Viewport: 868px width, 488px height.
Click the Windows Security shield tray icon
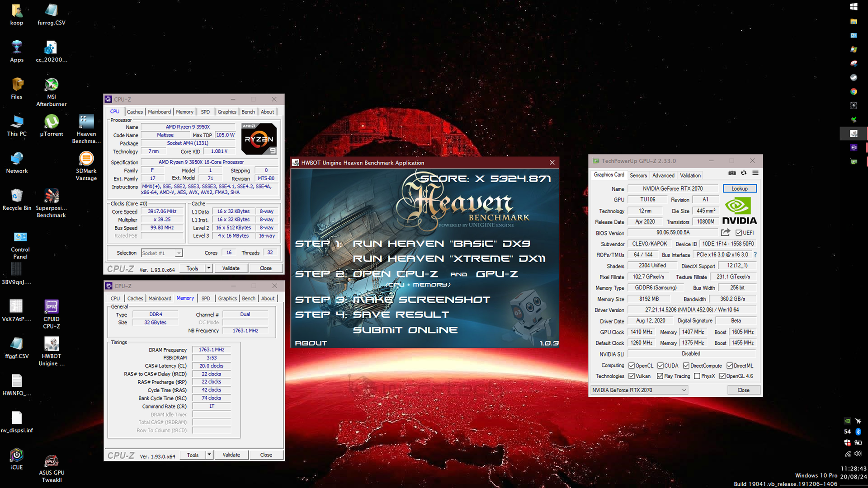click(847, 442)
